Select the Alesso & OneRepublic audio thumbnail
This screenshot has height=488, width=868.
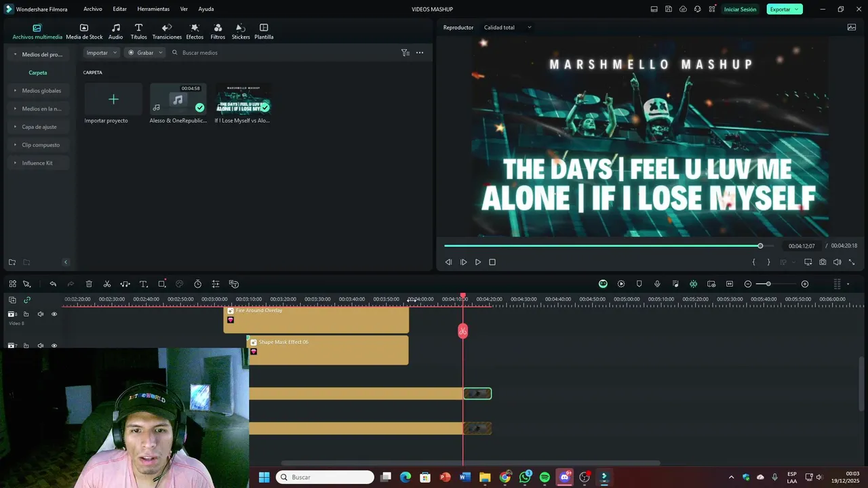(x=178, y=99)
